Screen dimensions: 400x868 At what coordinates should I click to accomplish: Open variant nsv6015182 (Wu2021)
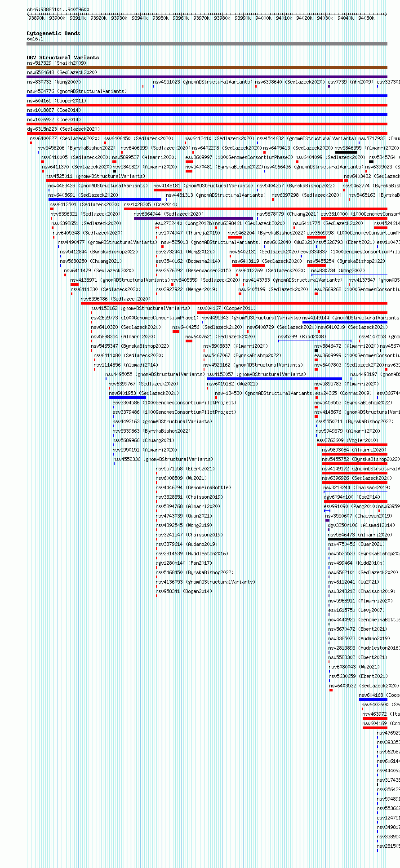(232, 384)
